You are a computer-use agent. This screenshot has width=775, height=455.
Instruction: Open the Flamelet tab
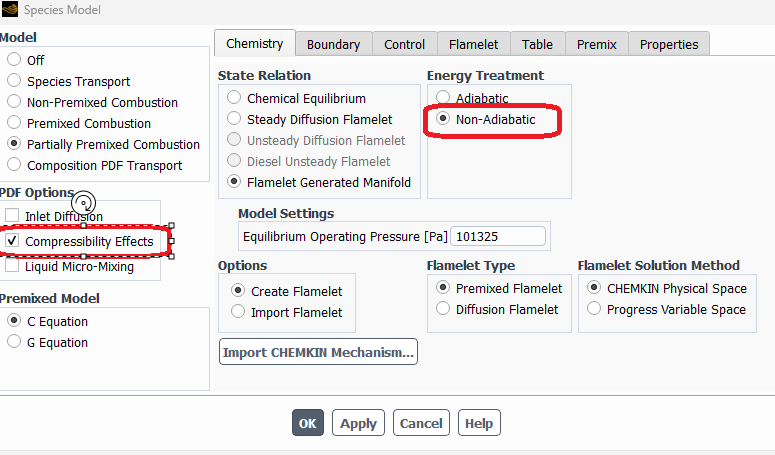(474, 44)
